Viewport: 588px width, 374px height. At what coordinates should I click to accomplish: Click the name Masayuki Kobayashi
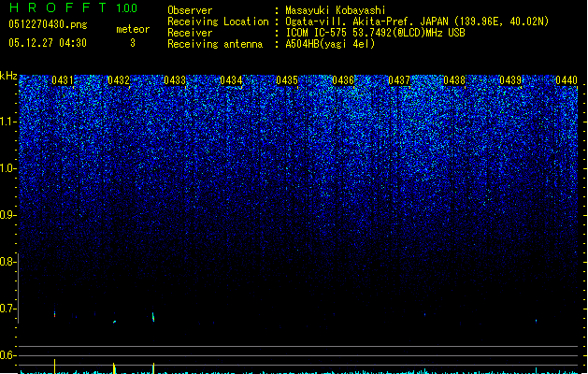(x=336, y=10)
